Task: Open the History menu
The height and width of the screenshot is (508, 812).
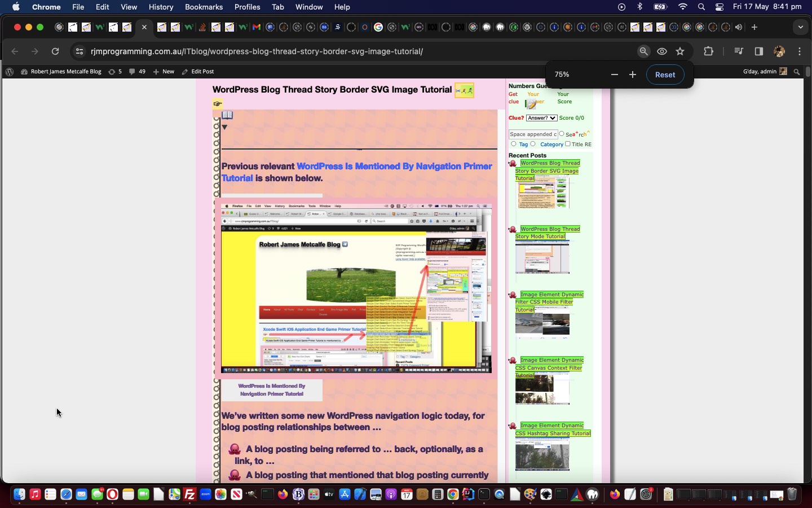Action: click(161, 7)
